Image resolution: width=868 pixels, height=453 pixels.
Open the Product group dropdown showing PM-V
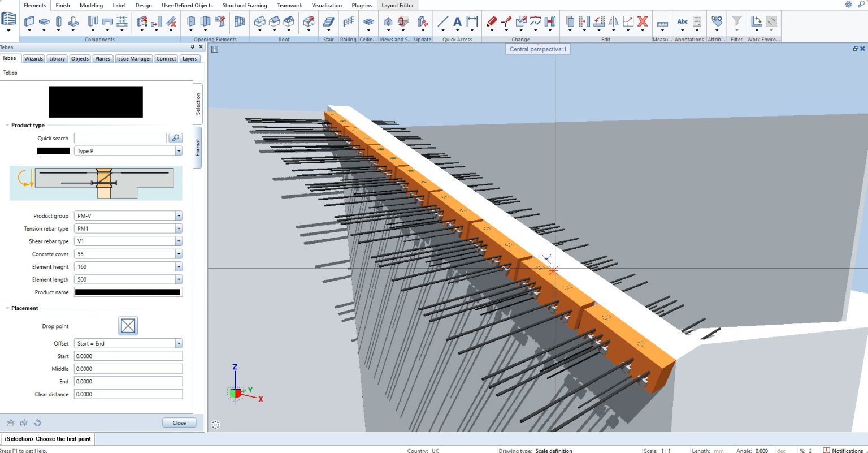click(178, 215)
